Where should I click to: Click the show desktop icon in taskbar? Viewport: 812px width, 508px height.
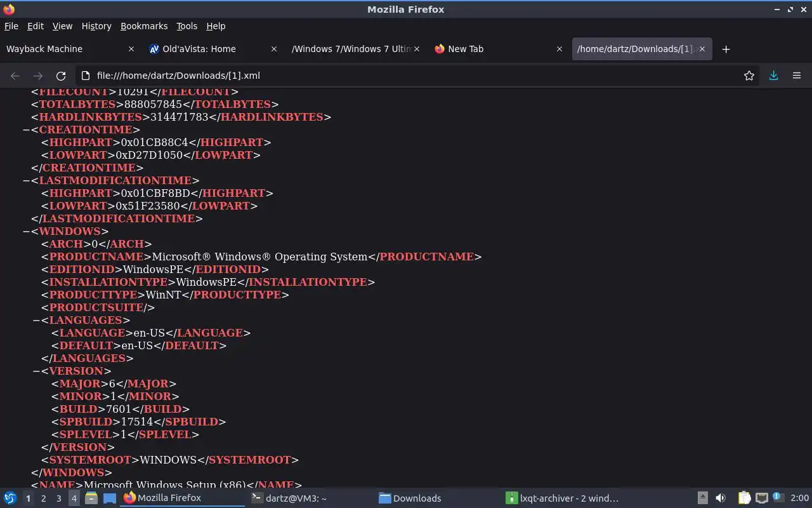coord(110,498)
